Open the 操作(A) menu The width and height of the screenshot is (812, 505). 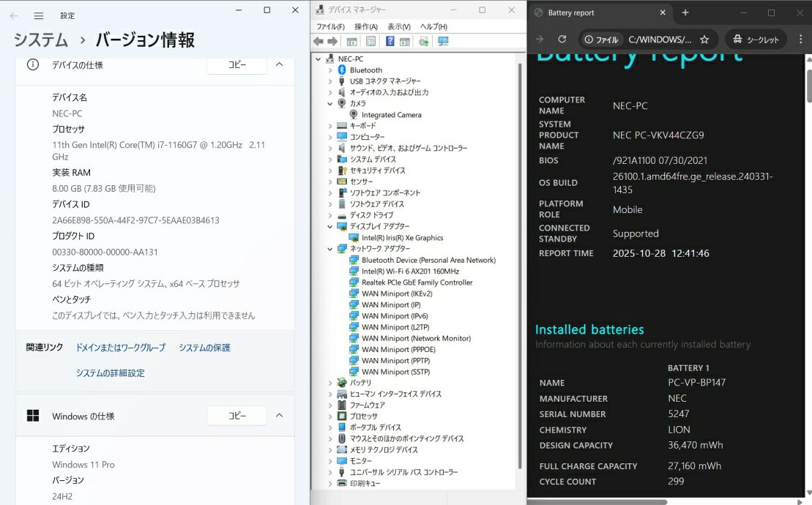click(366, 26)
